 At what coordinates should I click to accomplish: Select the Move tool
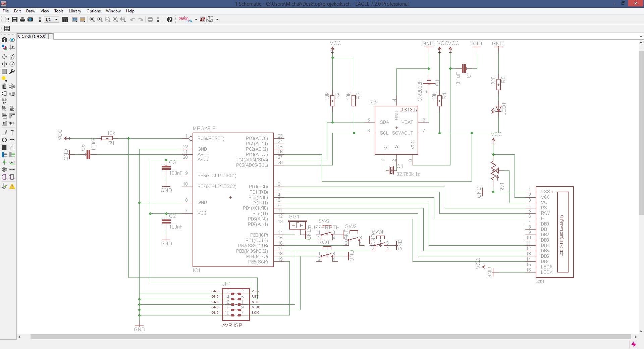(x=4, y=57)
